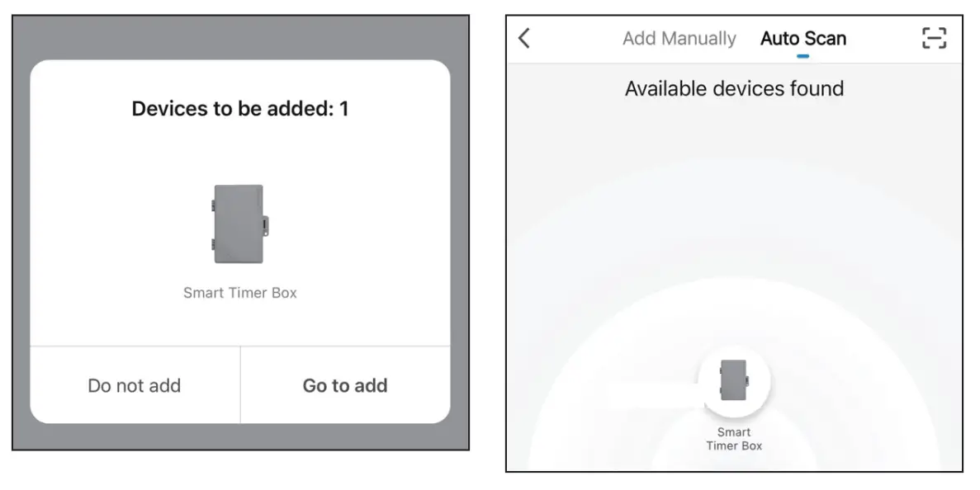Image resolution: width=980 pixels, height=490 pixels.
Task: Tap the 'Smart Timer Box' label under the device
Action: pos(734,438)
